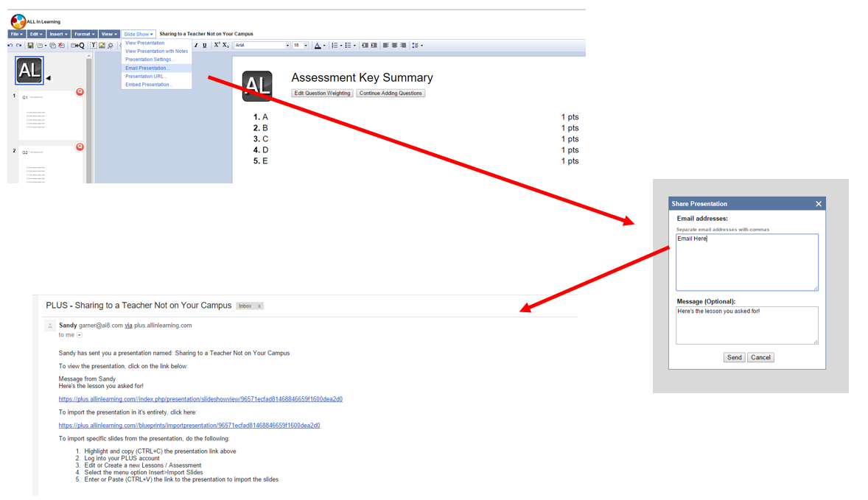Click the Insert image icon
868x500 pixels.
pos(102,46)
